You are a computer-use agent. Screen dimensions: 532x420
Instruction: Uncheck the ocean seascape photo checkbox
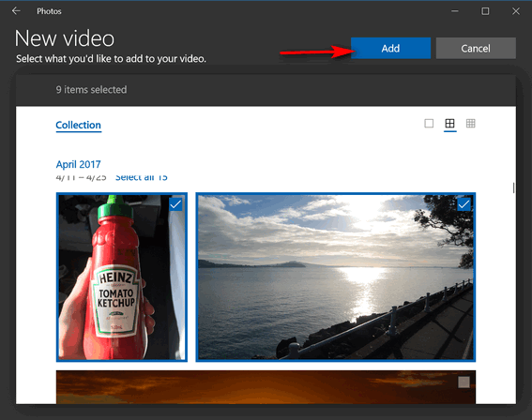click(464, 204)
